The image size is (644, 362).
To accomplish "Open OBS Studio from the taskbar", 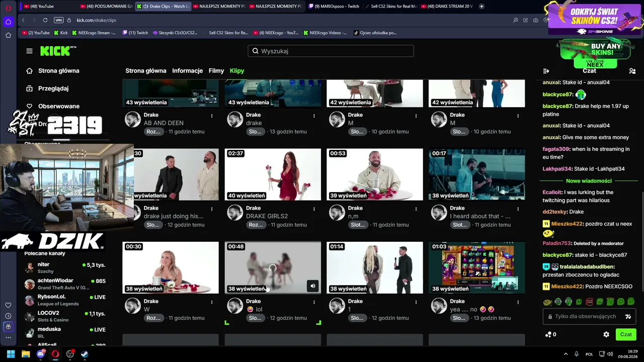I will [70, 354].
